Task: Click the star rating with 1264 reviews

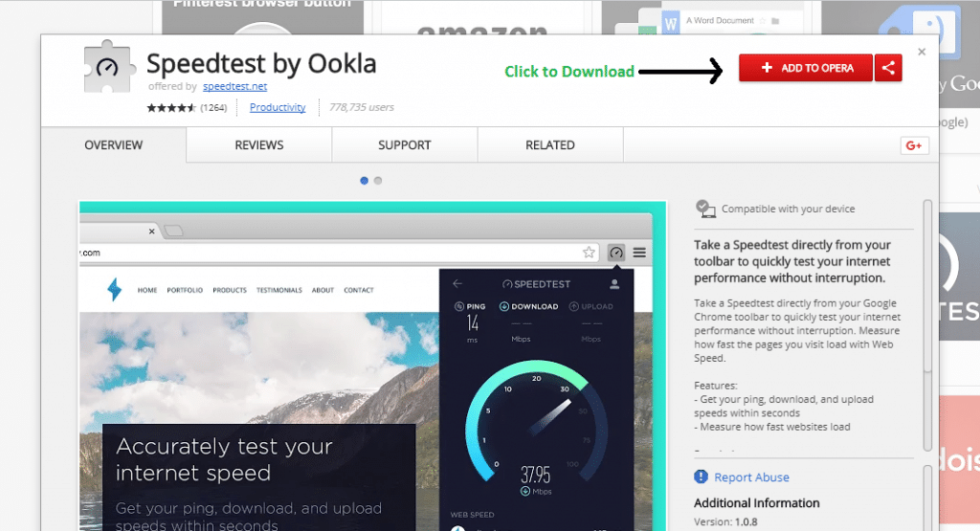Action: click(187, 107)
